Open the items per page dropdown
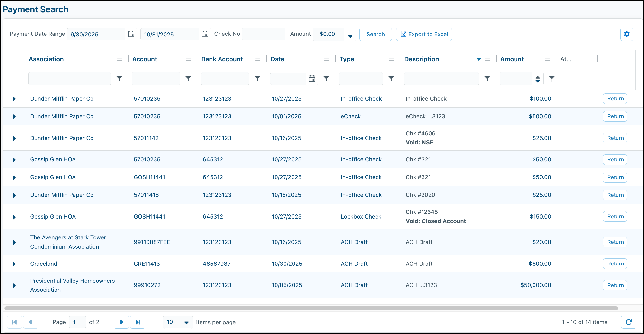644x334 pixels. point(186,322)
